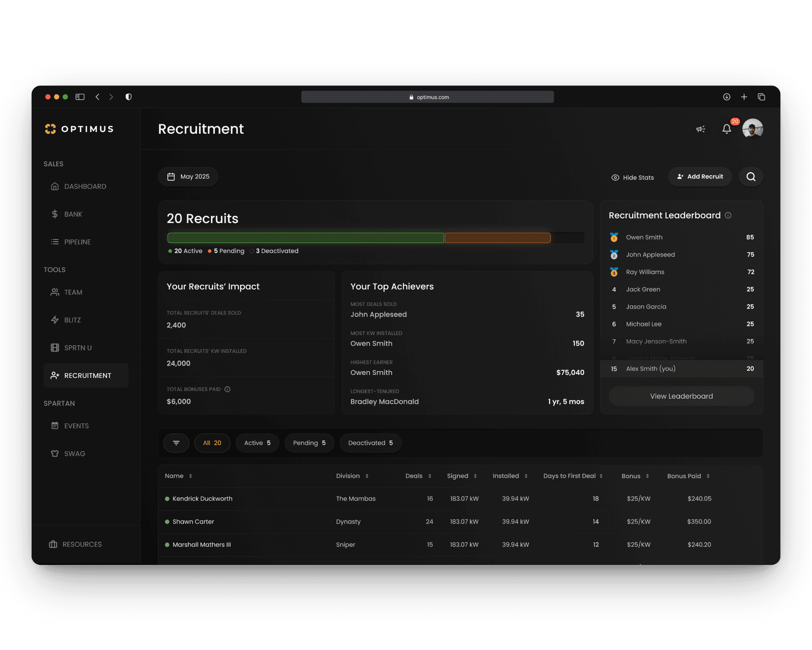Viewport: 812px width, 650px height.
Task: Click info icon next to Total Bonuses Paid
Action: (x=228, y=389)
